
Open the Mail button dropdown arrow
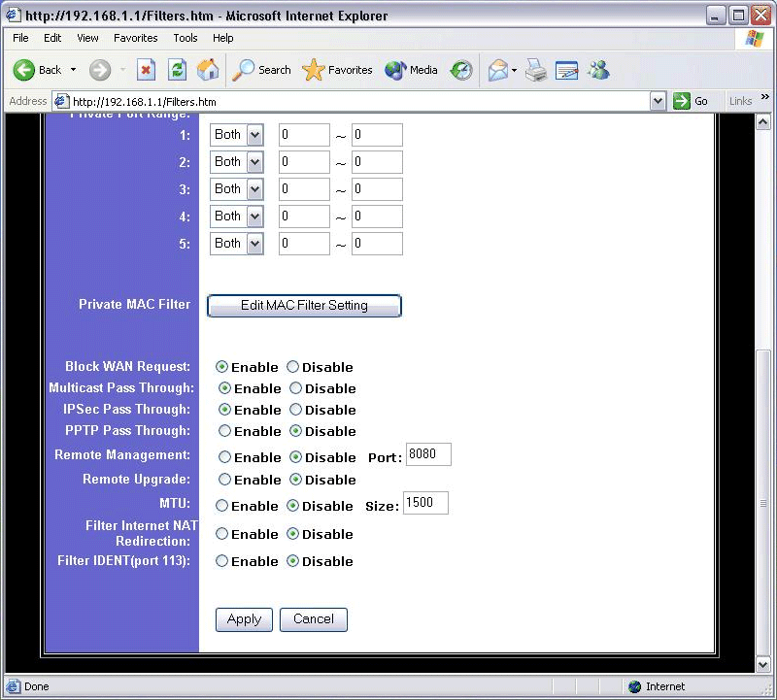(515, 70)
